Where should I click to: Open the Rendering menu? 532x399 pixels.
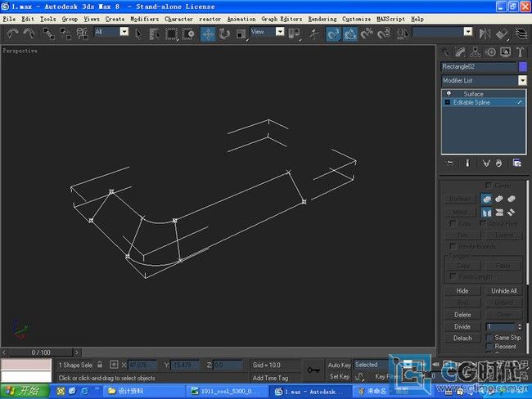click(x=322, y=19)
